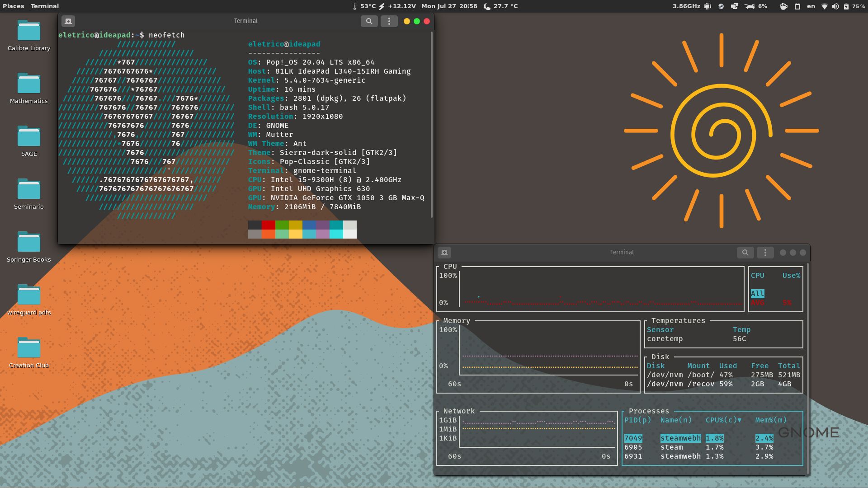The height and width of the screenshot is (488, 868).
Task: Open the Seminario desktop folder
Action: coord(29,194)
